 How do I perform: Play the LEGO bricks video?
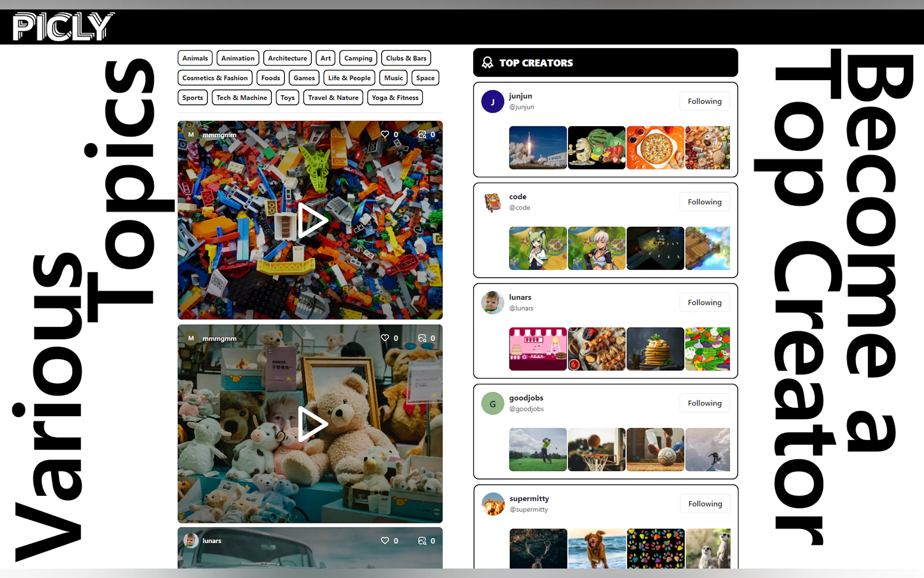[x=311, y=221]
